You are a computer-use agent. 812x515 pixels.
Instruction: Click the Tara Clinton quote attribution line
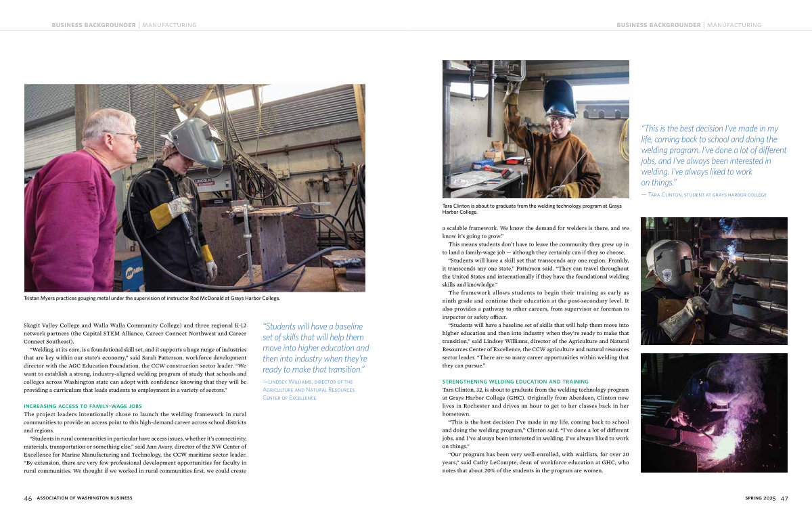tap(704, 195)
